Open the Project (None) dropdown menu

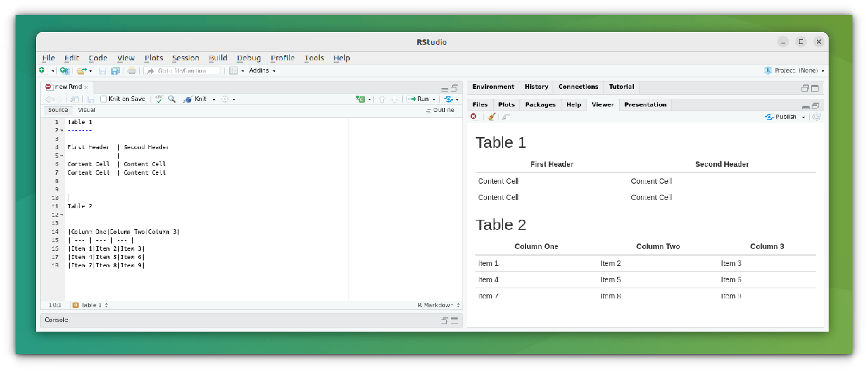coord(795,71)
